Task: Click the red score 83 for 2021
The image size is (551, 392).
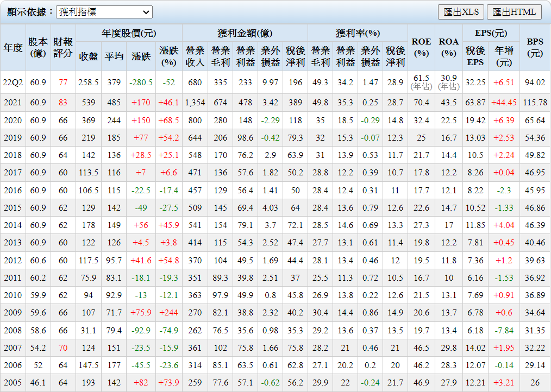Action: click(x=63, y=103)
